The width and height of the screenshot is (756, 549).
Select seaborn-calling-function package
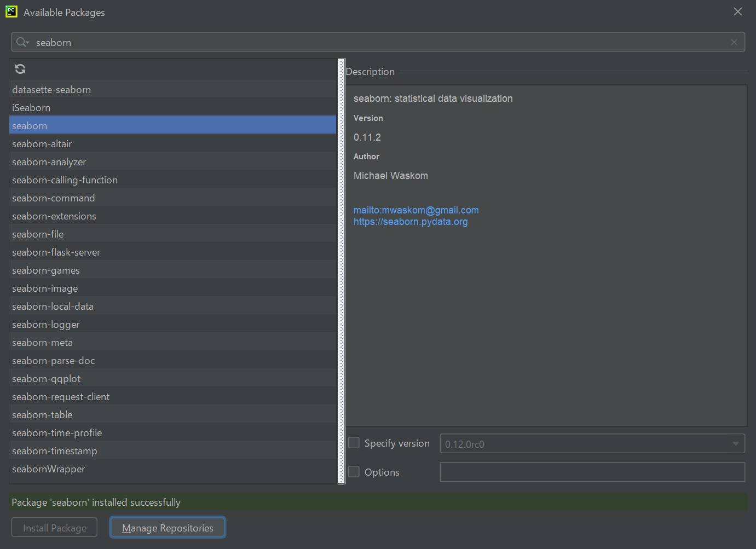click(172, 180)
